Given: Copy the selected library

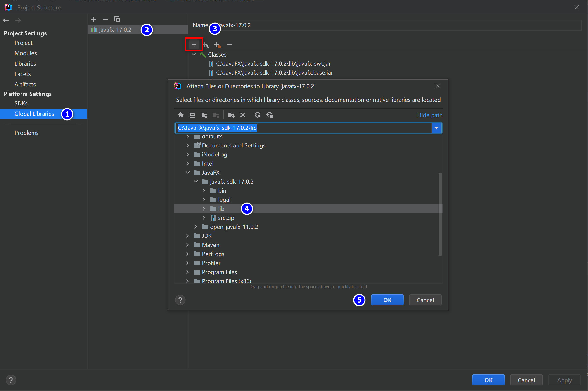Looking at the screenshot, I should pyautogui.click(x=117, y=19).
